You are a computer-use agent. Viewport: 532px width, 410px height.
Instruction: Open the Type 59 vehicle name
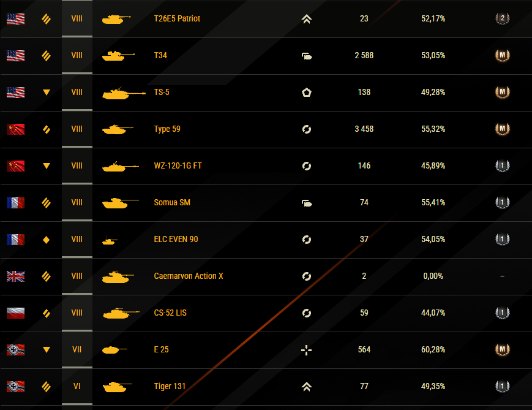[x=167, y=129]
